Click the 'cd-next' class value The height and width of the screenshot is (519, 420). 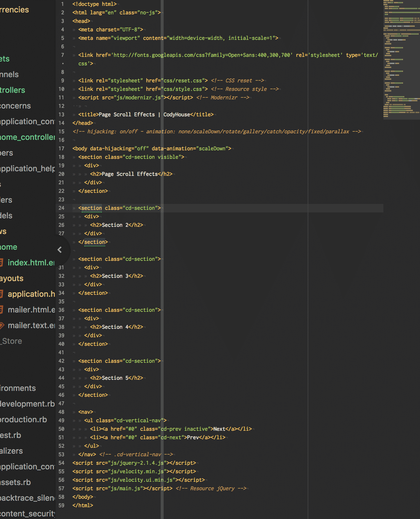point(171,438)
